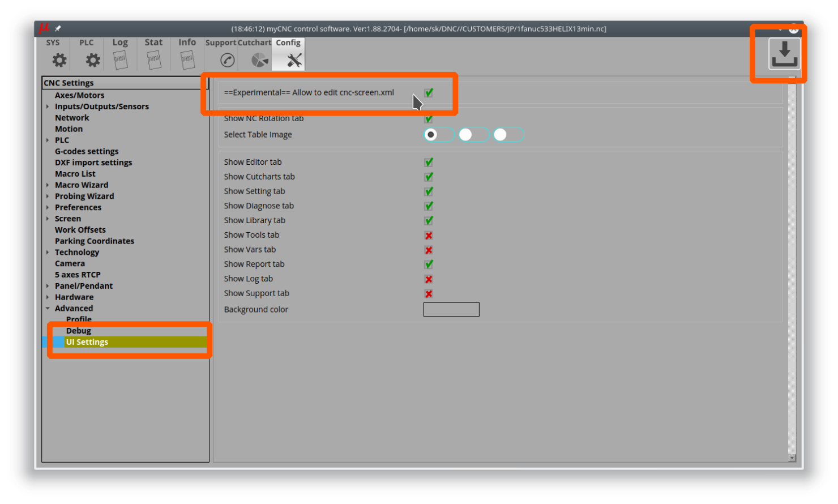Screen dimensions: 838x504
Task: Select Debug in the settings tree
Action: (79, 331)
